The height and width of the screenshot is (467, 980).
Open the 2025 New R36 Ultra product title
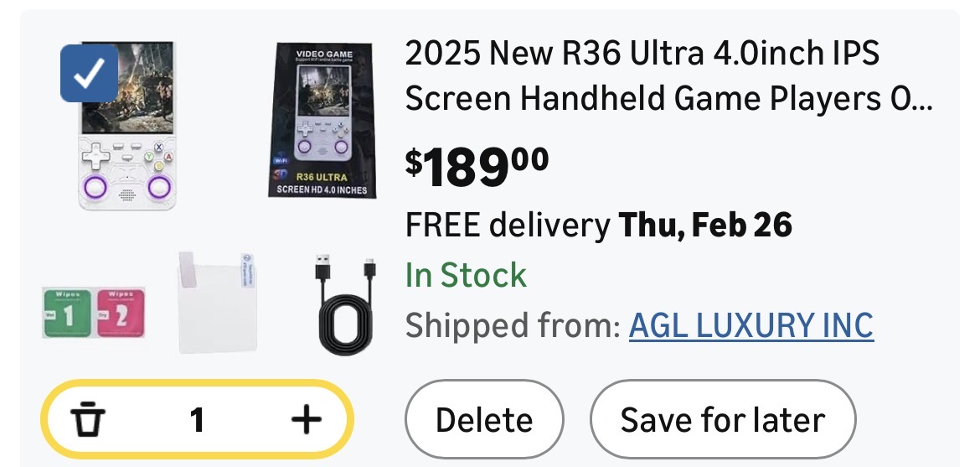pos(668,76)
